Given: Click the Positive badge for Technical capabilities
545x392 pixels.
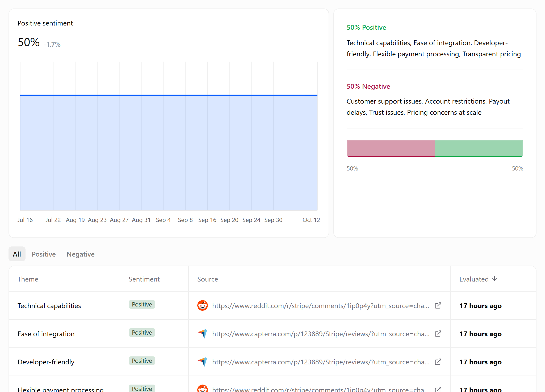Looking at the screenshot, I should pos(142,304).
